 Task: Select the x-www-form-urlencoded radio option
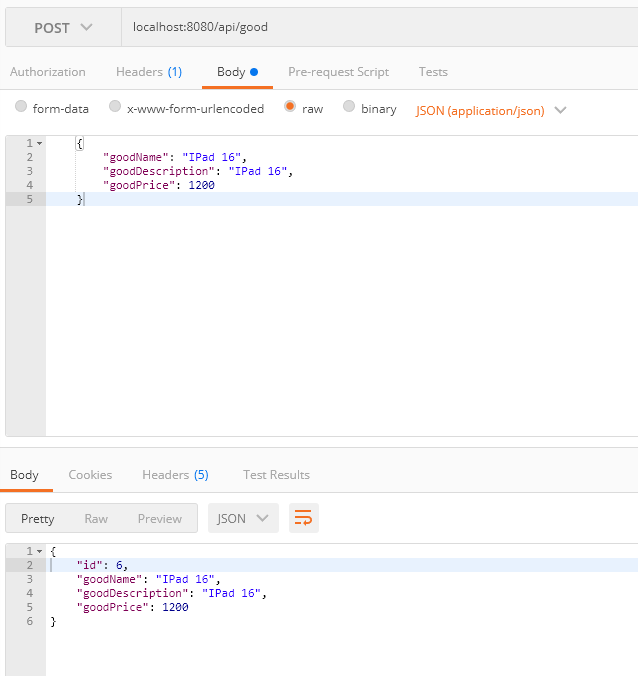click(115, 106)
